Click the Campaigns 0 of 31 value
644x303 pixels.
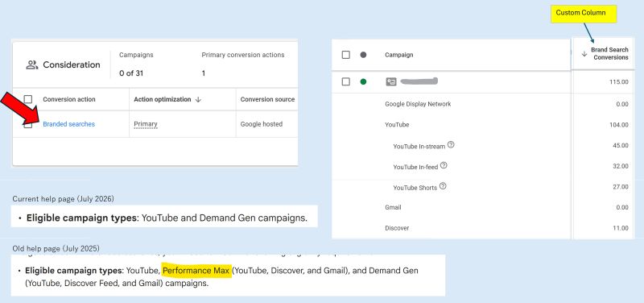[x=131, y=73]
